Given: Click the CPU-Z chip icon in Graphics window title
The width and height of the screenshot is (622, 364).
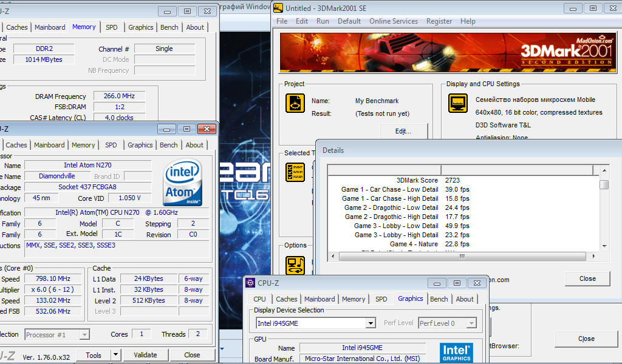Looking at the screenshot, I should pos(250,283).
